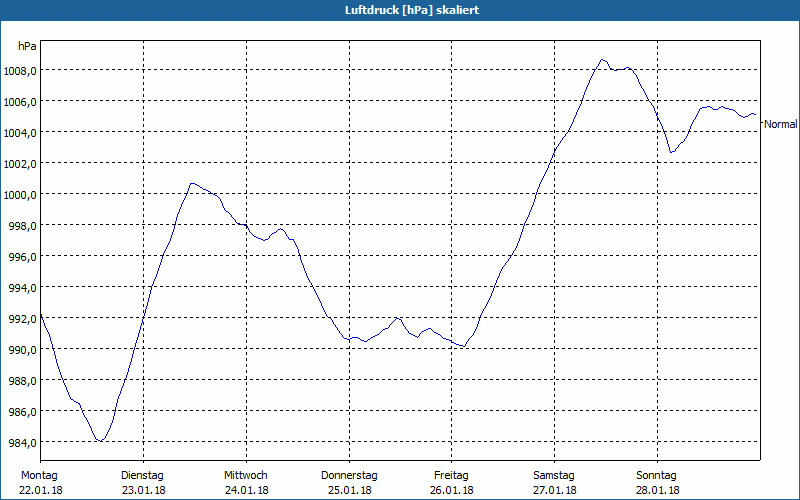Click the 'Normal' marker label
The width and height of the screenshot is (800, 500).
[x=781, y=124]
